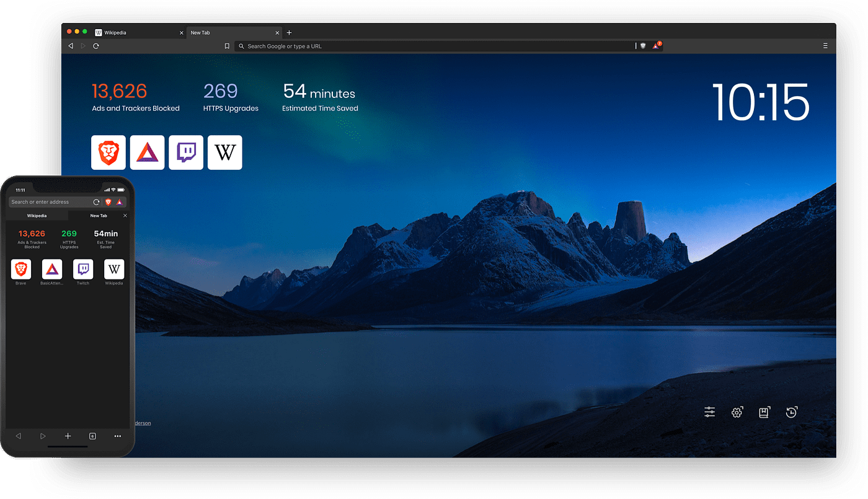This screenshot has width=868, height=499.
Task: Open history clock icon on new tab page
Action: pos(791,412)
